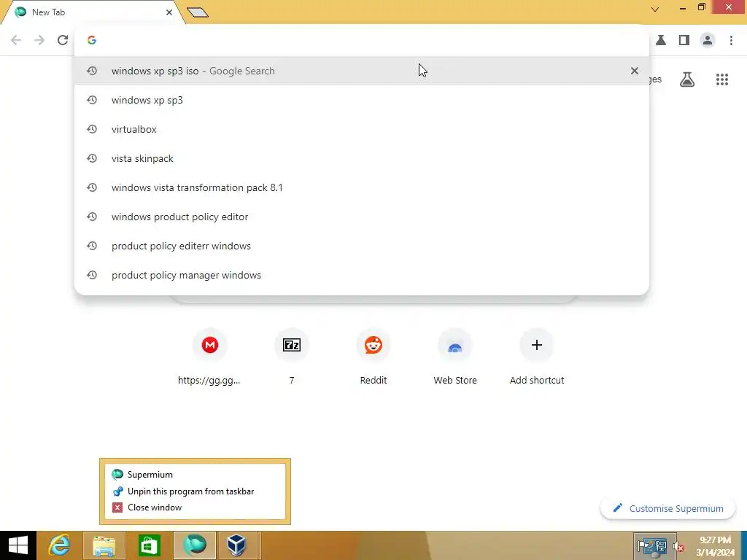Select the New Tab tab
Viewport: 747px width, 560px height.
click(93, 12)
